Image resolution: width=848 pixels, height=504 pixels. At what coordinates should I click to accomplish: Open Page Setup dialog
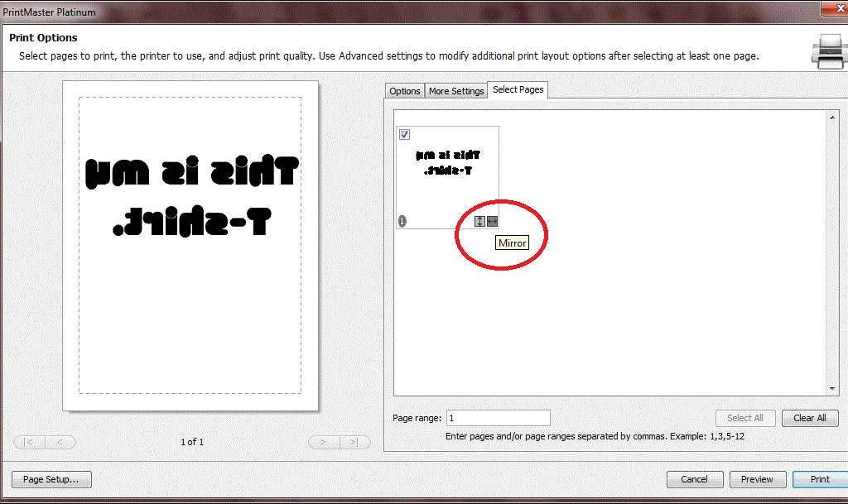tap(51, 479)
